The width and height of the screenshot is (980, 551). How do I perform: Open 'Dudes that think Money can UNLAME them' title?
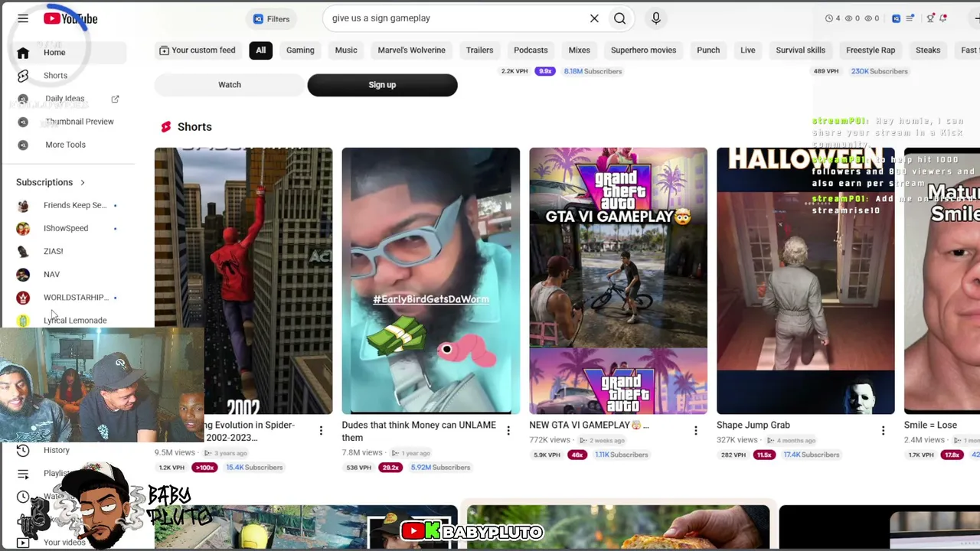pyautogui.click(x=419, y=432)
